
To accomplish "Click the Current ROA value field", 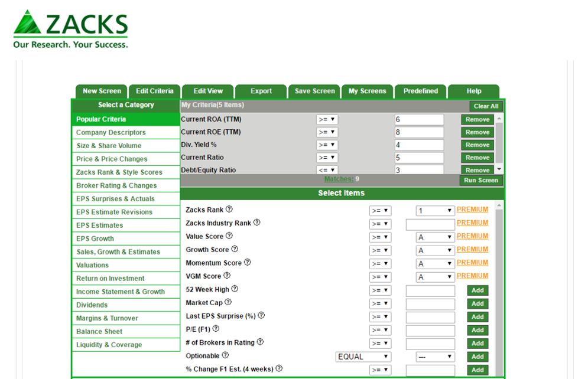I will [419, 119].
